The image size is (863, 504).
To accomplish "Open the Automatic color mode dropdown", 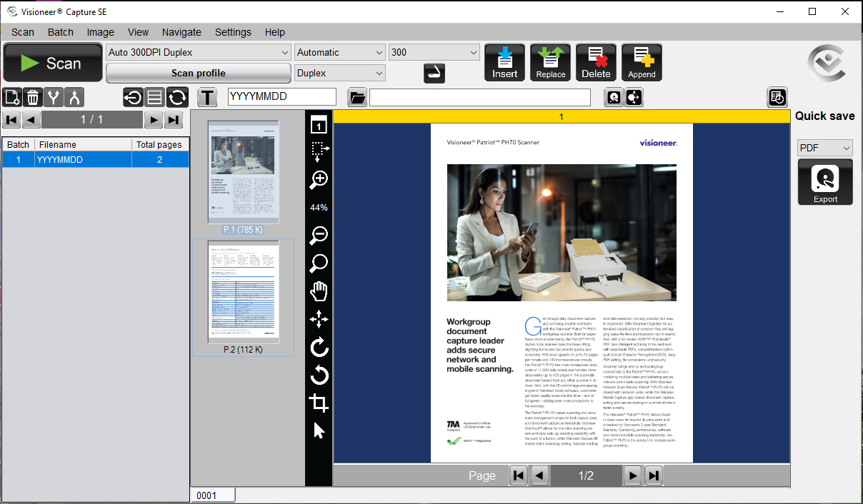I will (339, 51).
